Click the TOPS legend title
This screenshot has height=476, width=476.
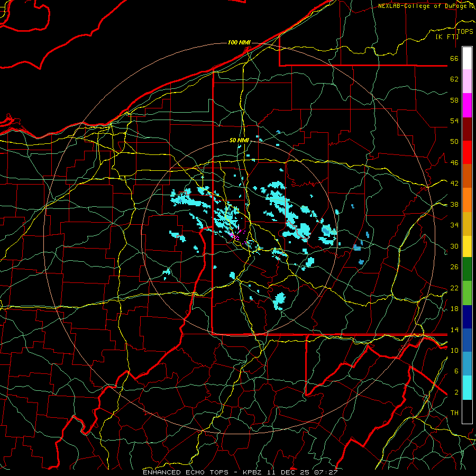465,32
